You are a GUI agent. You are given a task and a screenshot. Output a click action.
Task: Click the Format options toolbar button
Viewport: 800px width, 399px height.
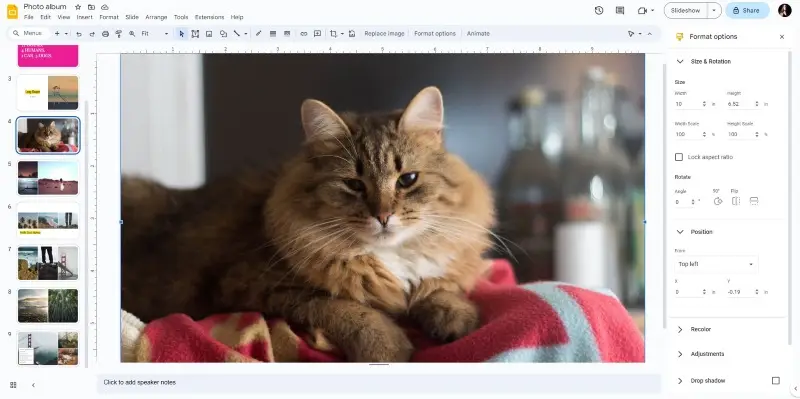(x=435, y=34)
